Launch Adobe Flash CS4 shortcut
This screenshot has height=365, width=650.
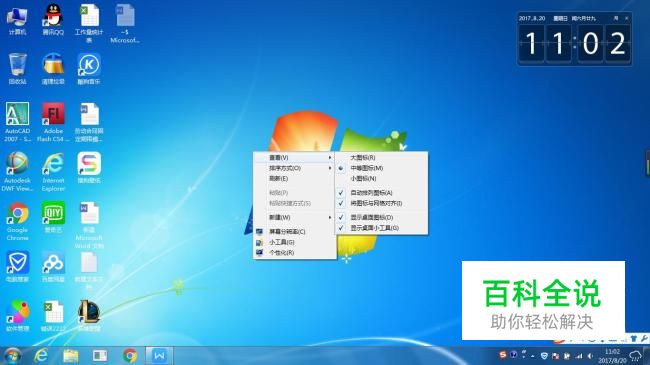[x=53, y=122]
